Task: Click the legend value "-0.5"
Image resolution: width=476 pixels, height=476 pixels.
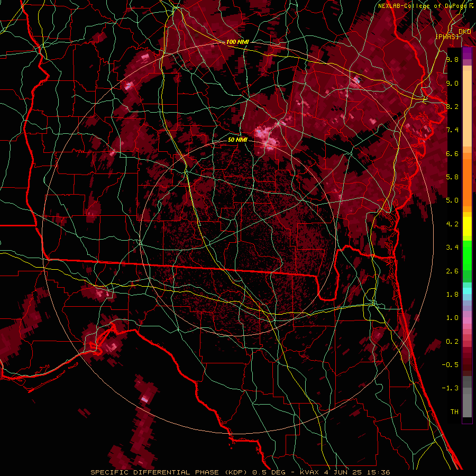Action: pyautogui.click(x=450, y=365)
